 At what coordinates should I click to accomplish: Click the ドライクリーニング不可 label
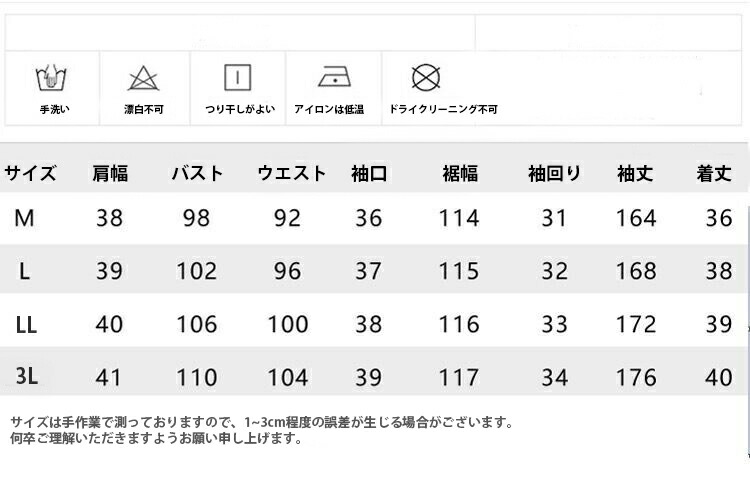pyautogui.click(x=442, y=109)
